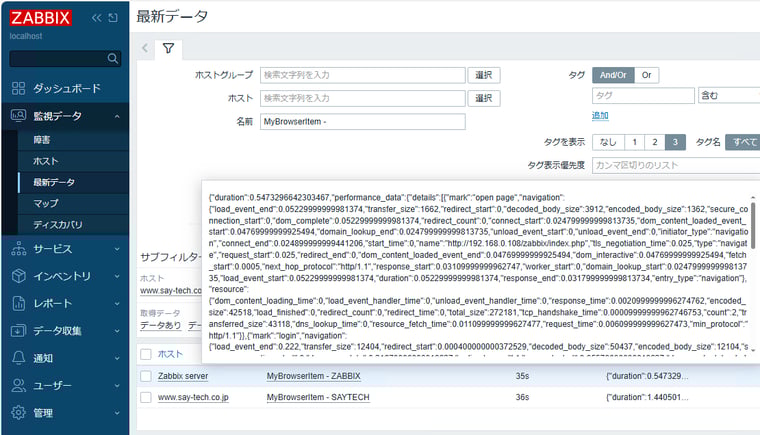Expand the ユーザー menu chevron
Image resolution: width=760 pixels, height=435 pixels.
point(117,386)
